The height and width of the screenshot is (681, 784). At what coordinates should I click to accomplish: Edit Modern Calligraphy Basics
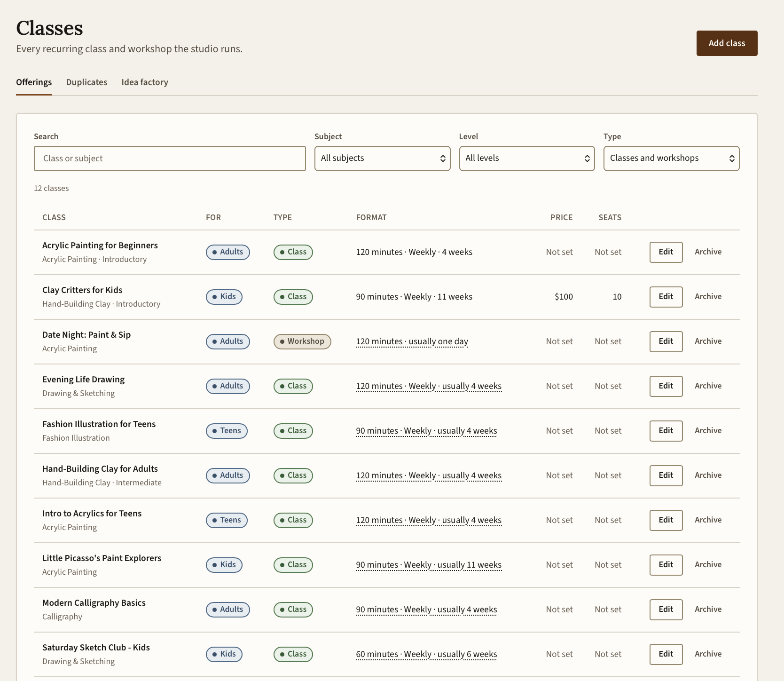point(666,610)
